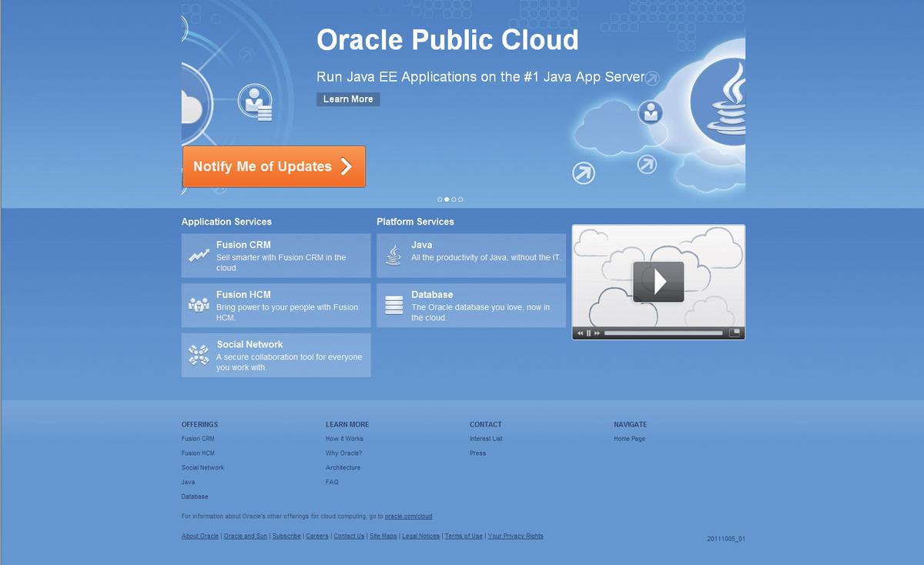The image size is (924, 565).
Task: Rewind the video using the rewind control
Action: click(x=581, y=333)
